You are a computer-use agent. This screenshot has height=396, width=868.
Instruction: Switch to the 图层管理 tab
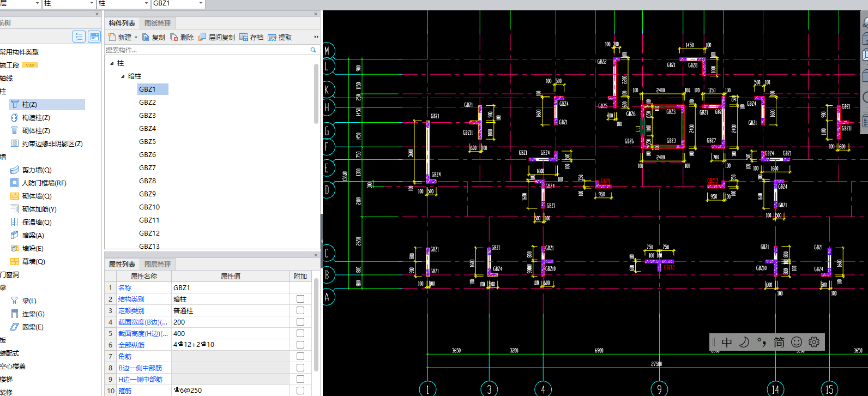click(x=158, y=264)
